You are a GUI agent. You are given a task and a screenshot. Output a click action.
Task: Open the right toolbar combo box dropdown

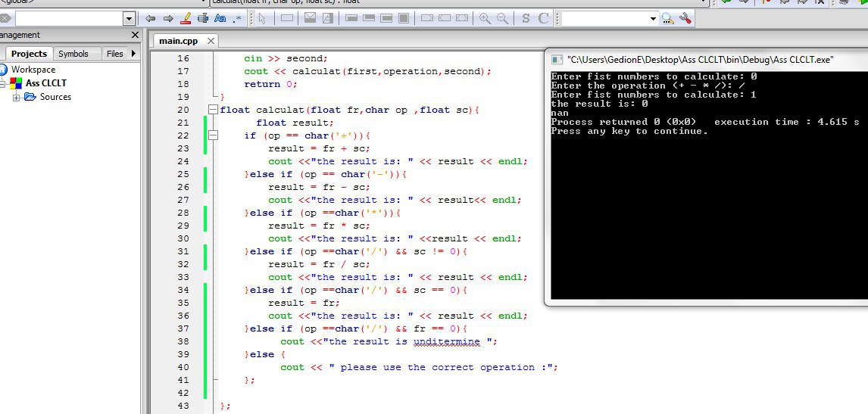click(653, 19)
